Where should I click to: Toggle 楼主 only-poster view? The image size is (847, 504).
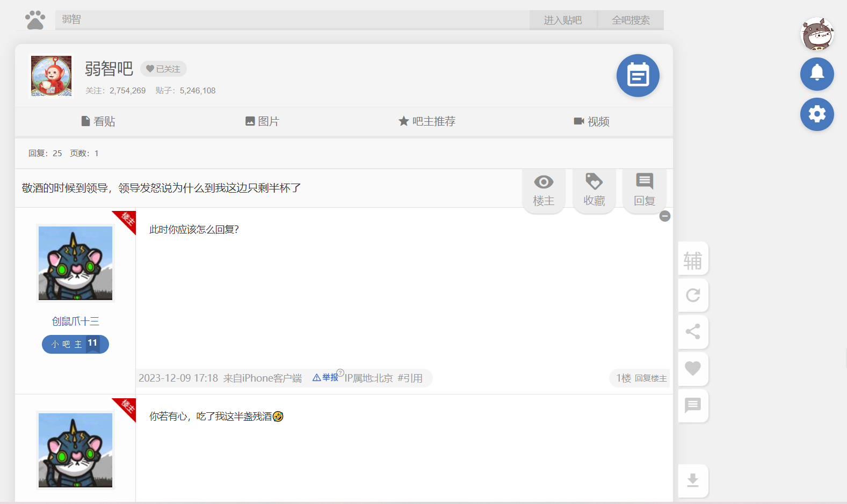(544, 191)
